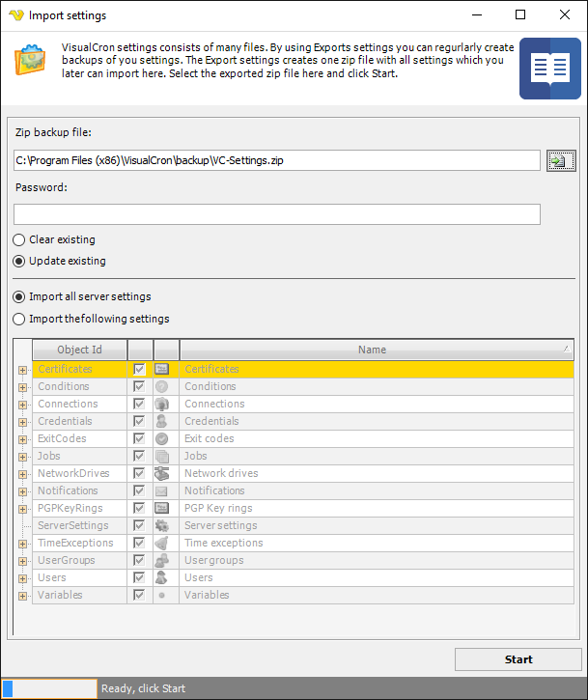Click the Network drives row icon
The height and width of the screenshot is (700, 588).
tap(161, 473)
